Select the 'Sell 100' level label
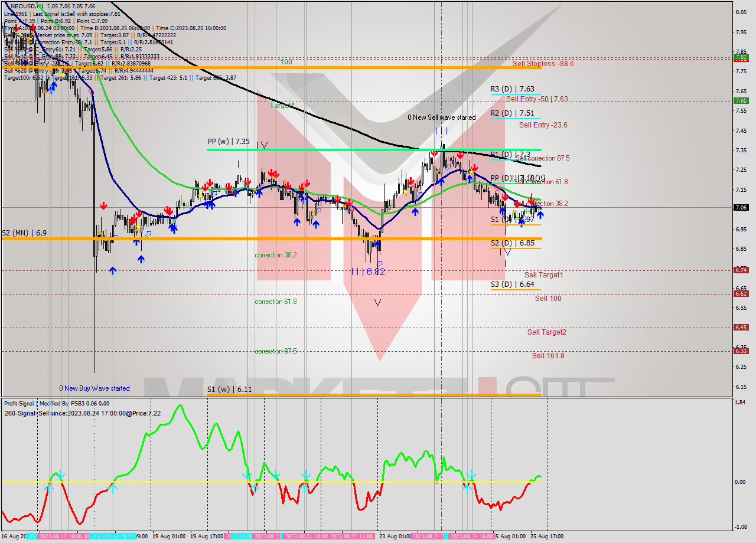Image resolution: width=756 pixels, height=543 pixels. tap(549, 299)
